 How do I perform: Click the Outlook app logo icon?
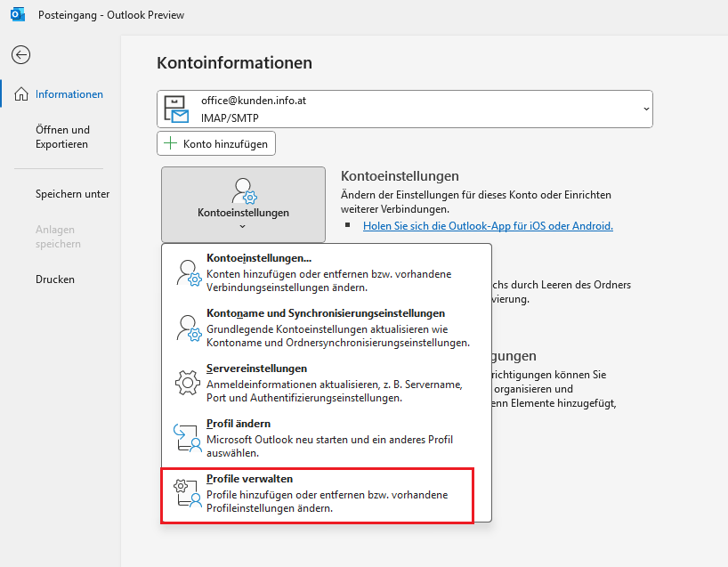click(17, 15)
